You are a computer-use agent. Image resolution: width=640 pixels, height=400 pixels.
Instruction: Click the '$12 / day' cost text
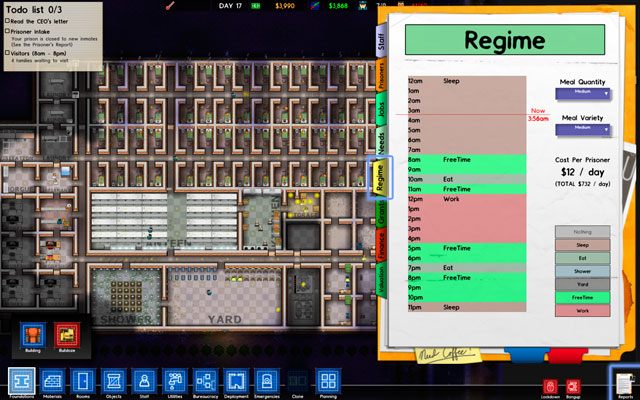coord(582,172)
